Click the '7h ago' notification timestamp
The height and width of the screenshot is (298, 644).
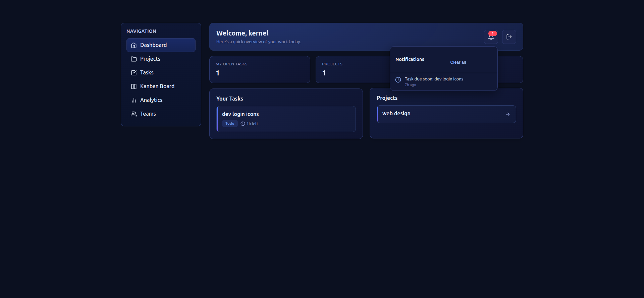[410, 85]
